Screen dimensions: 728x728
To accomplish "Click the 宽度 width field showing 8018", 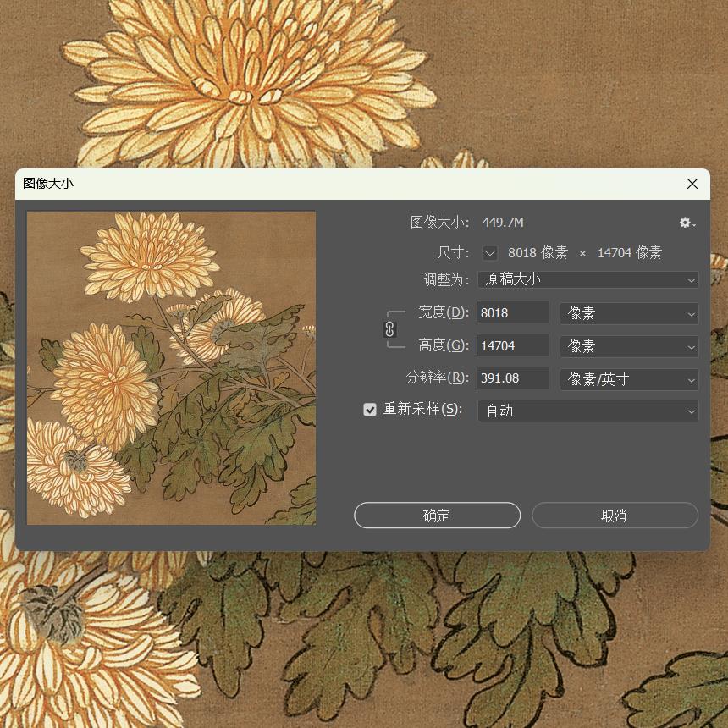I will pos(513,313).
